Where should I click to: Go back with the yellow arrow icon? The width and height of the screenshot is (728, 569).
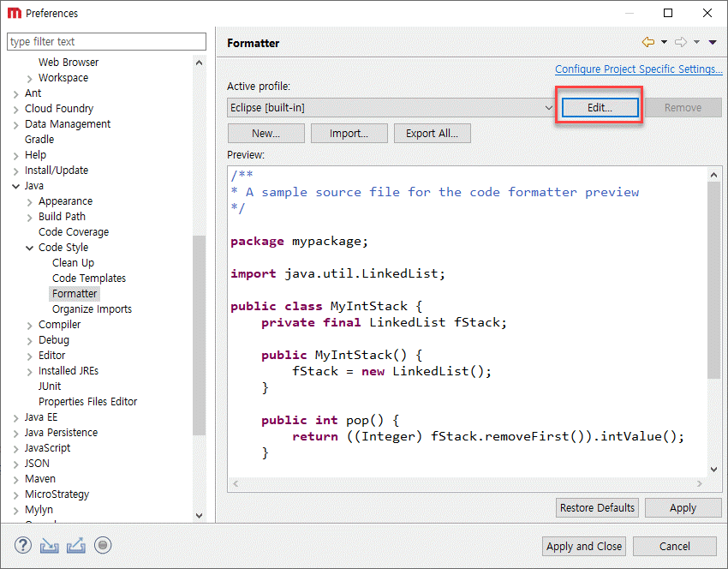tap(648, 42)
